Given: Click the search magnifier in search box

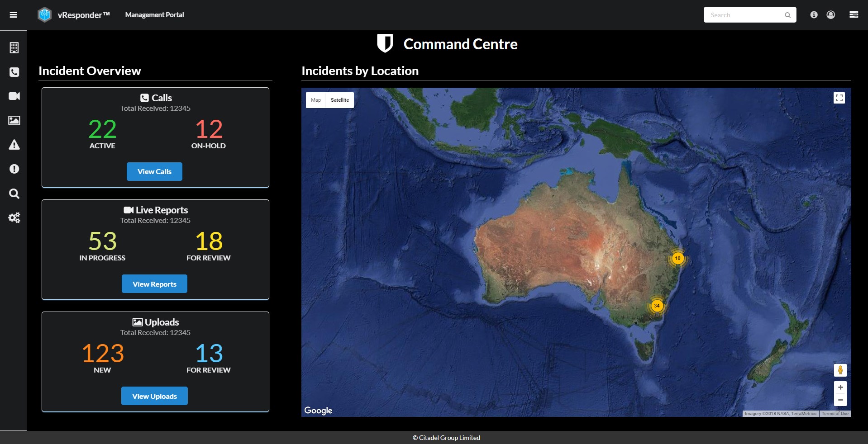Looking at the screenshot, I should tap(787, 15).
